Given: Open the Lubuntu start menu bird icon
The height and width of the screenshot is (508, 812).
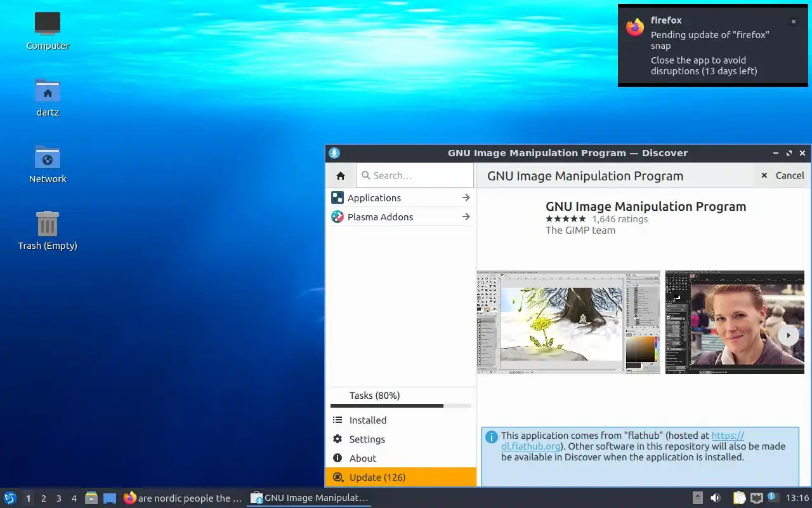Looking at the screenshot, I should click(10, 498).
